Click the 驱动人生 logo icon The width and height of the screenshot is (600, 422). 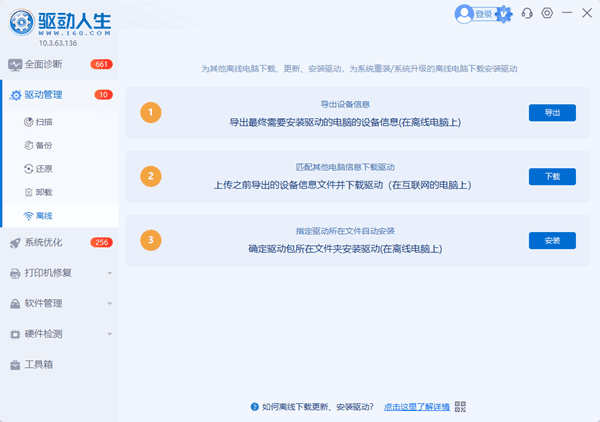click(22, 23)
